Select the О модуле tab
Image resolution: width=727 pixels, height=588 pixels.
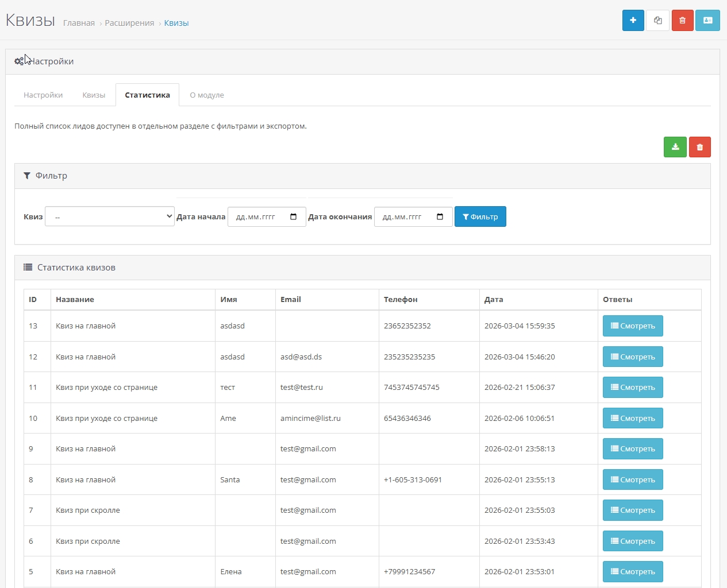207,95
